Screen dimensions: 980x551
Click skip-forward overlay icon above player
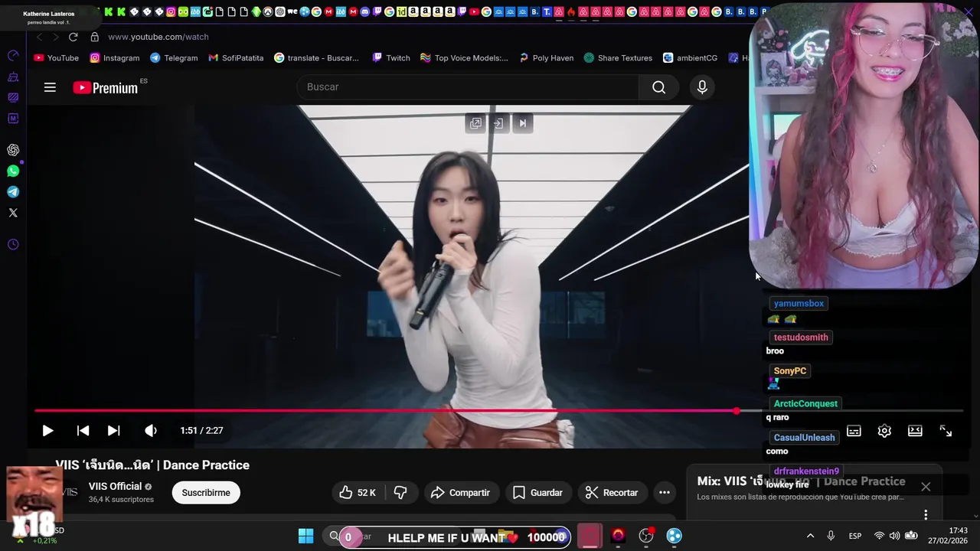[522, 123]
